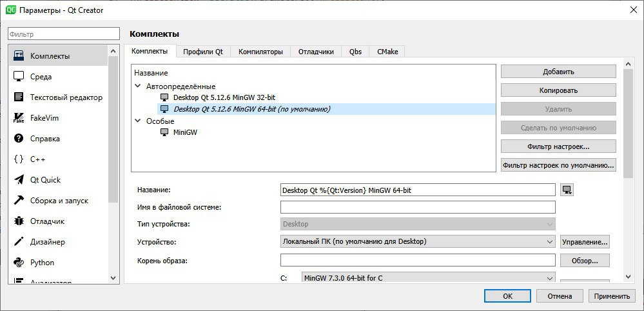Viewport: 644px width, 311px height.
Task: Click the Обзор... button for sysroot
Action: coord(585,261)
